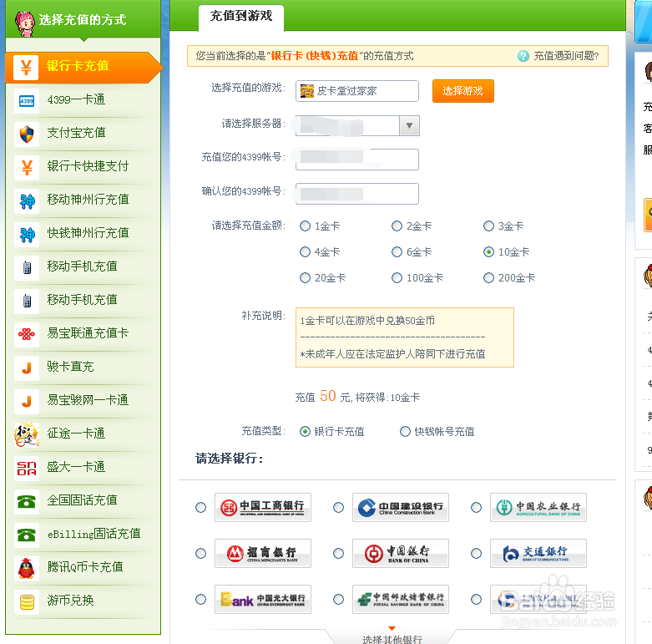This screenshot has height=644, width=652.
Task: Click the 中国邮政储蓄银行 logo
Action: (x=401, y=599)
